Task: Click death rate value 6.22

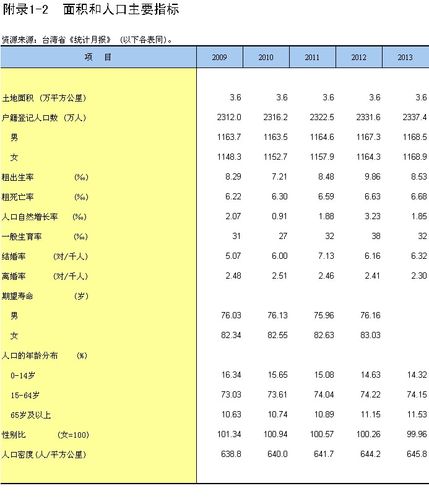Action: pos(233,197)
